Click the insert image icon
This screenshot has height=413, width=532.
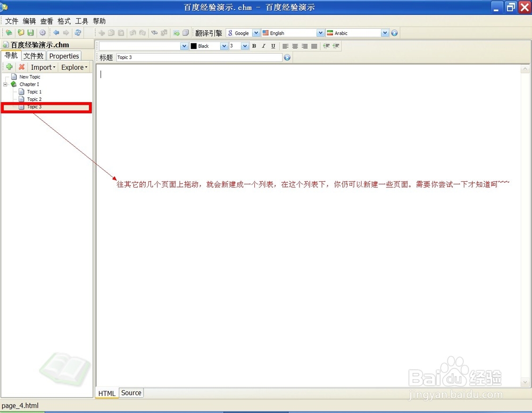(x=176, y=33)
